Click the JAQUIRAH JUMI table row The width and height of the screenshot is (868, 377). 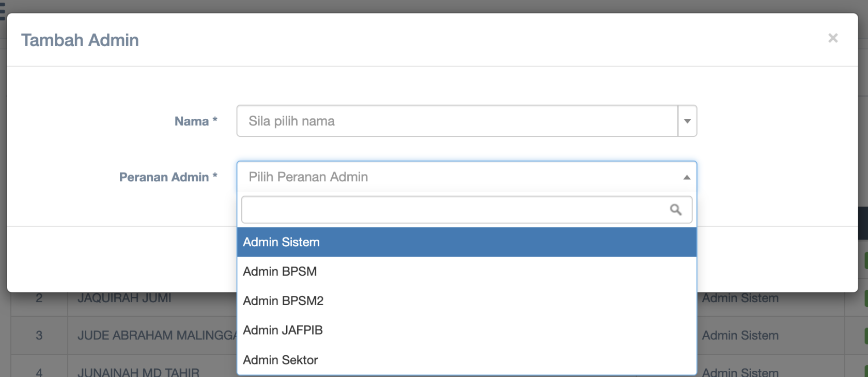click(x=124, y=299)
